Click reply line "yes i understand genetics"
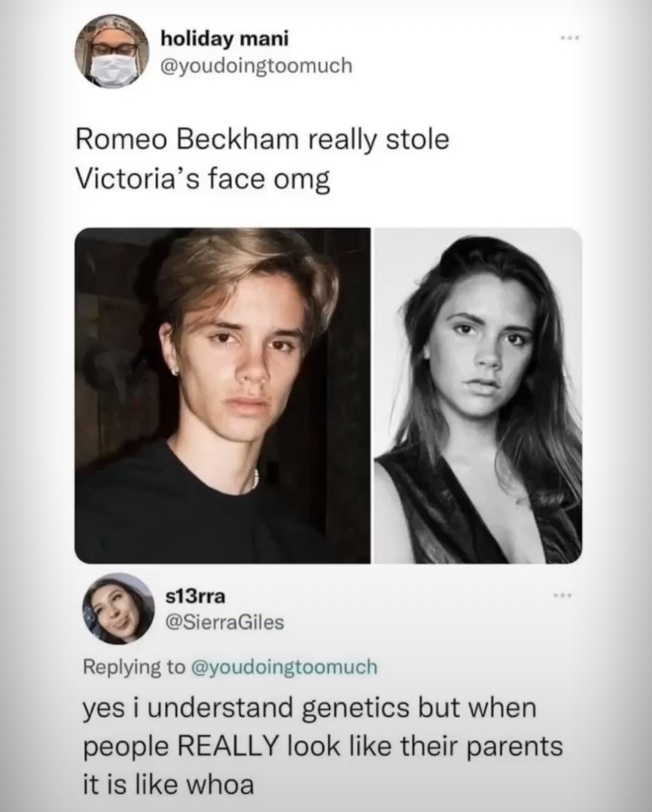The width and height of the screenshot is (652, 812). [309, 709]
